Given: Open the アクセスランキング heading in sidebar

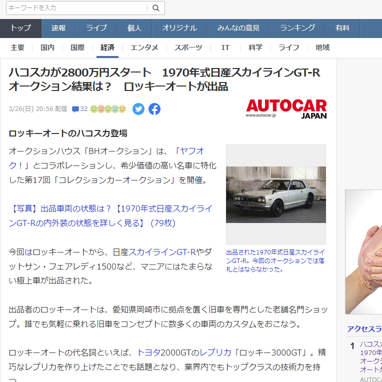Looking at the screenshot, I should (x=364, y=329).
